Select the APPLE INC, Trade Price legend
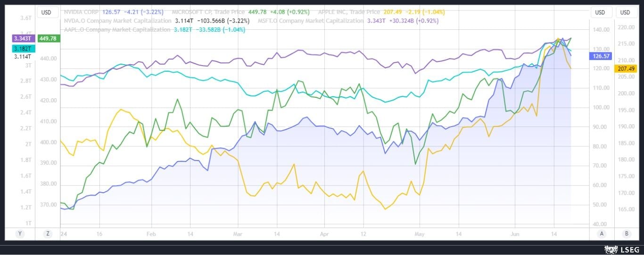 (348, 12)
